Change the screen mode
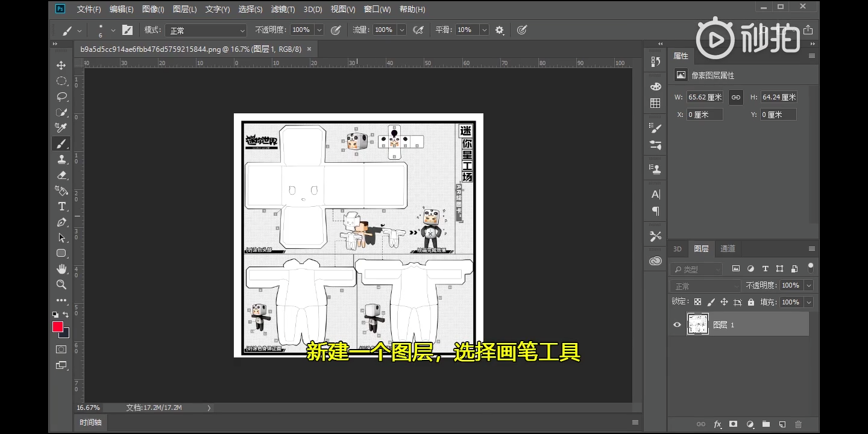This screenshot has height=434, width=868. [61, 365]
